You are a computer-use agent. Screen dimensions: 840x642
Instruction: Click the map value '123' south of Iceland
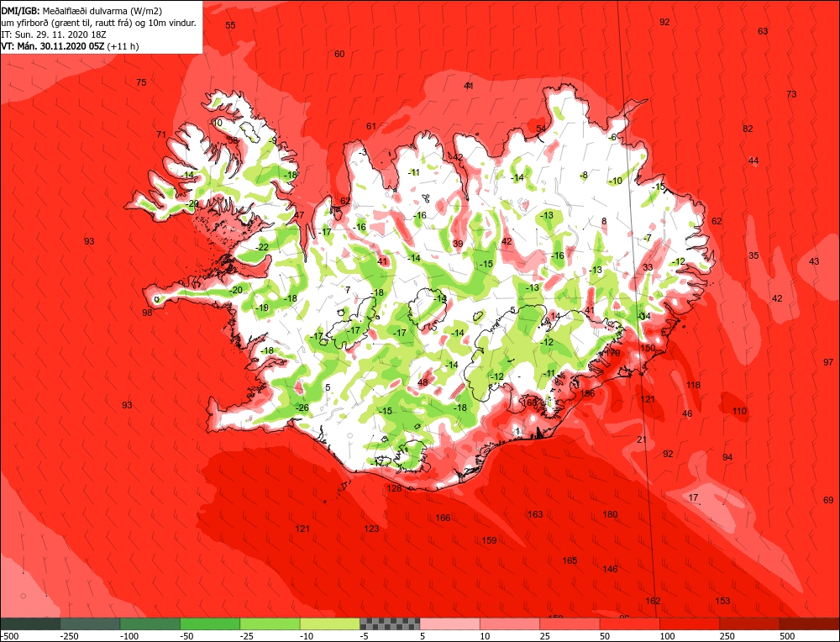pyautogui.click(x=371, y=529)
